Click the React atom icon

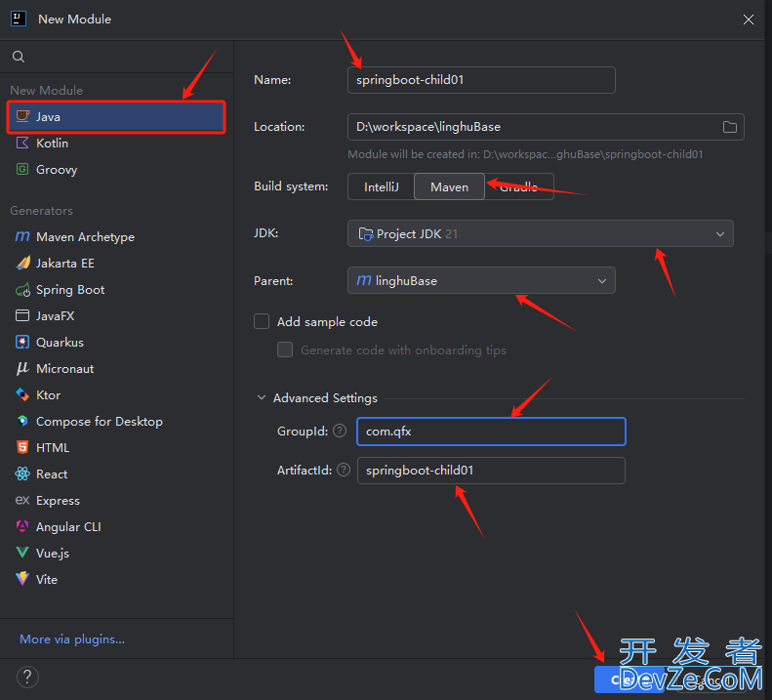click(22, 474)
